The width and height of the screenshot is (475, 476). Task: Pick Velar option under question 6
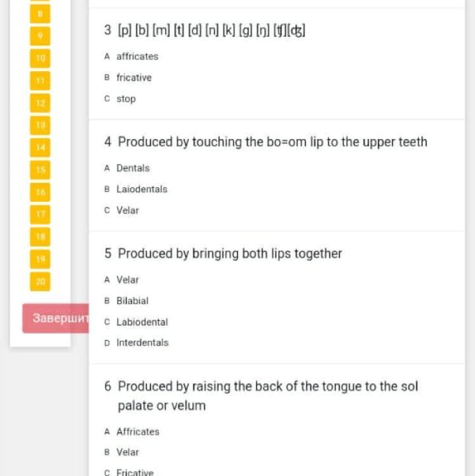click(127, 452)
